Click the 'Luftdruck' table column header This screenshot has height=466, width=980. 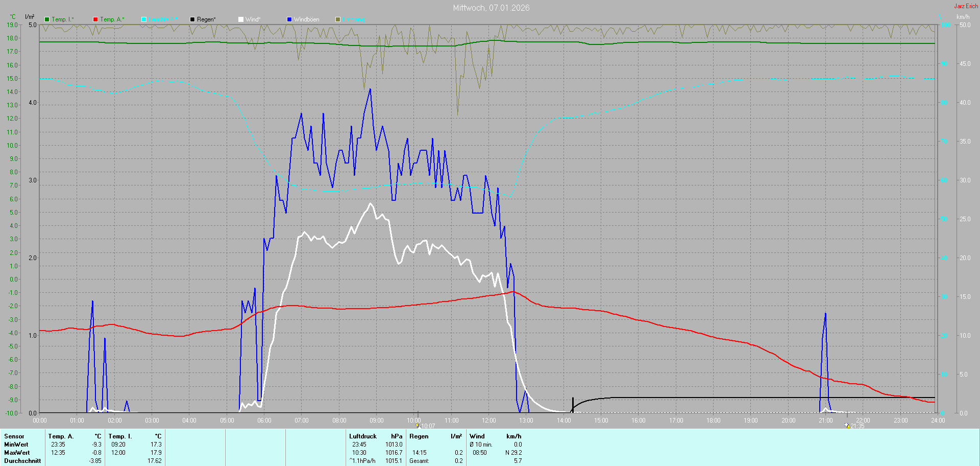(363, 436)
